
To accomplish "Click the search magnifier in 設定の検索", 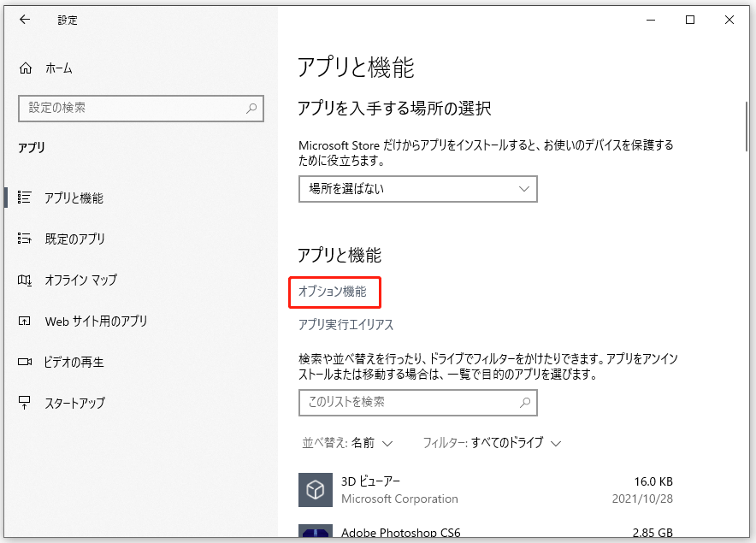I will click(x=251, y=109).
